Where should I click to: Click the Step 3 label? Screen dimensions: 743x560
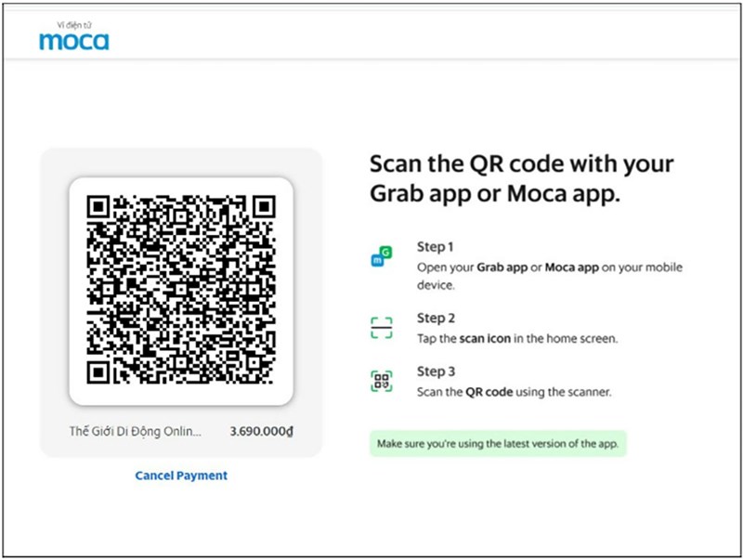(x=436, y=371)
